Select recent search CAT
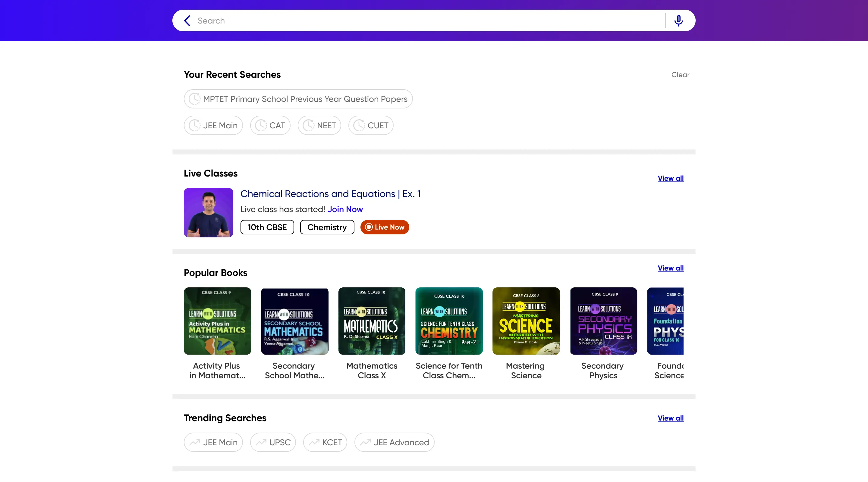Screen dimensions: 868x482 click(270, 125)
